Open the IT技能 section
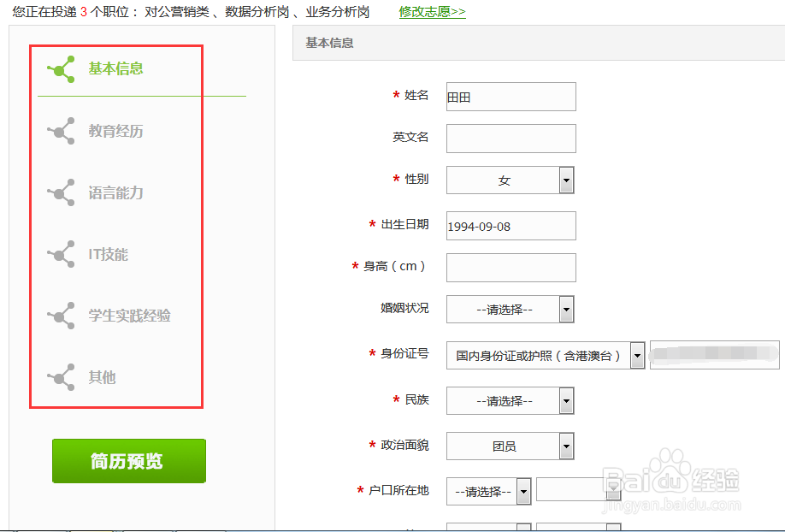Viewport: 785px width, 532px height. [x=108, y=254]
